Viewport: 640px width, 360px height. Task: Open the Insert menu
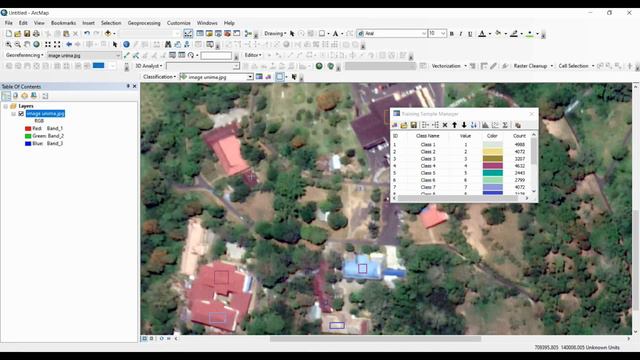(88, 23)
